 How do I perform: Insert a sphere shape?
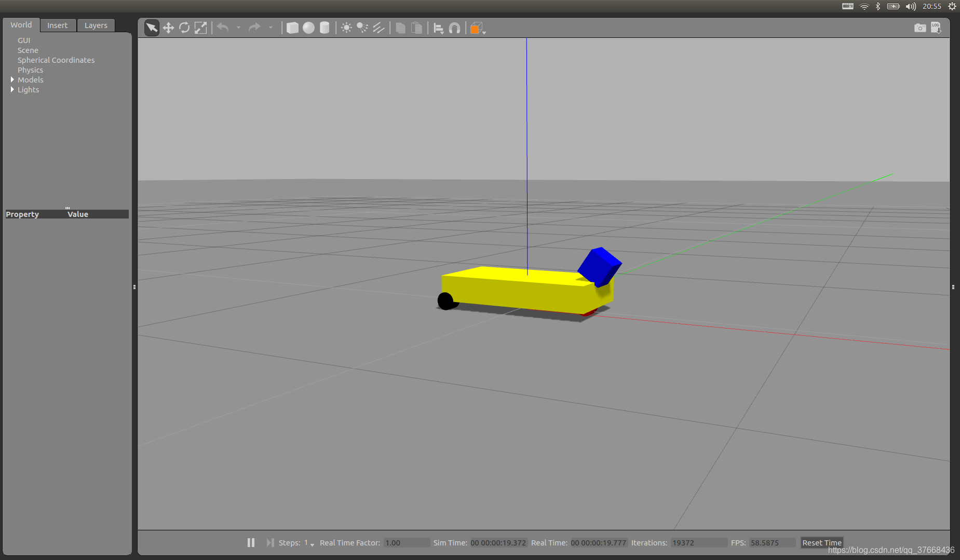pos(308,28)
